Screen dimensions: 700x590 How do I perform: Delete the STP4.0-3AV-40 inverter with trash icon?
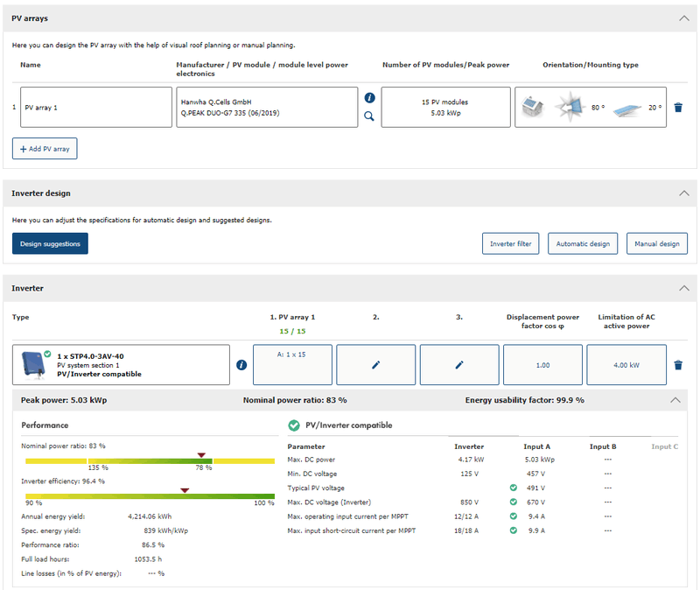point(678,365)
